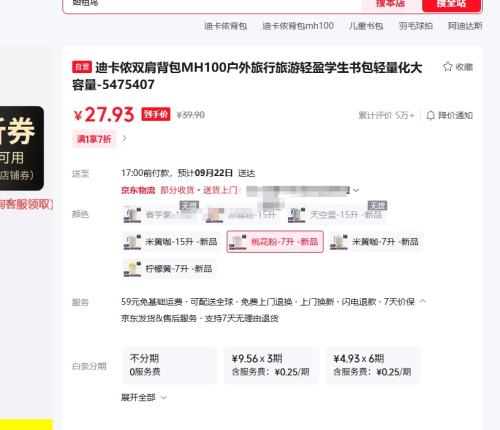Click the 到手价 price badge
500x430 pixels.
156,114
